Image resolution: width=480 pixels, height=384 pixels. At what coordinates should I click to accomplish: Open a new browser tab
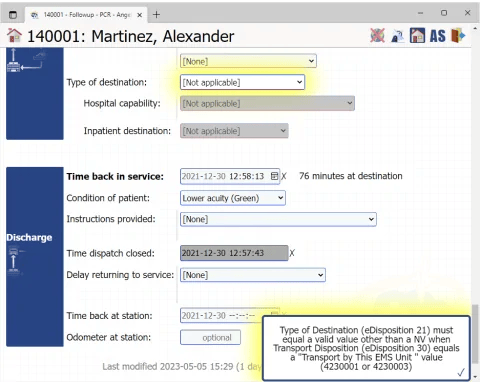[x=156, y=15]
